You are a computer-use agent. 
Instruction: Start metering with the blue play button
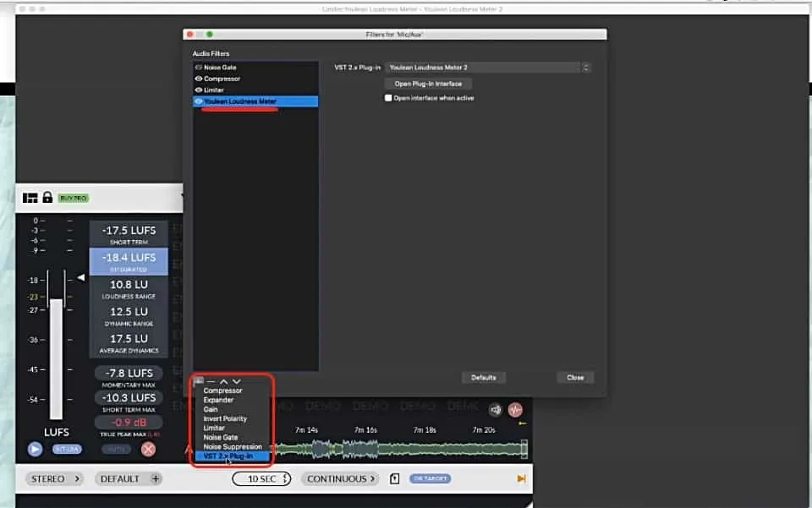click(35, 449)
